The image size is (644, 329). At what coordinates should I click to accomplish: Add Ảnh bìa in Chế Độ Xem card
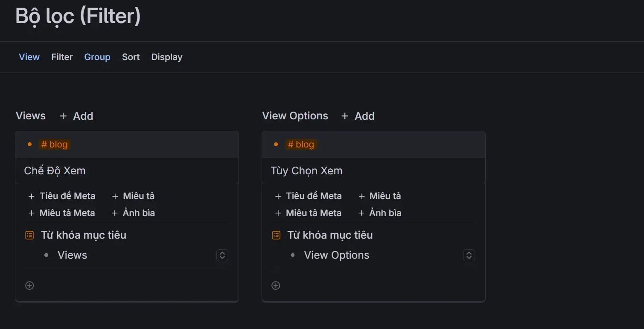133,213
